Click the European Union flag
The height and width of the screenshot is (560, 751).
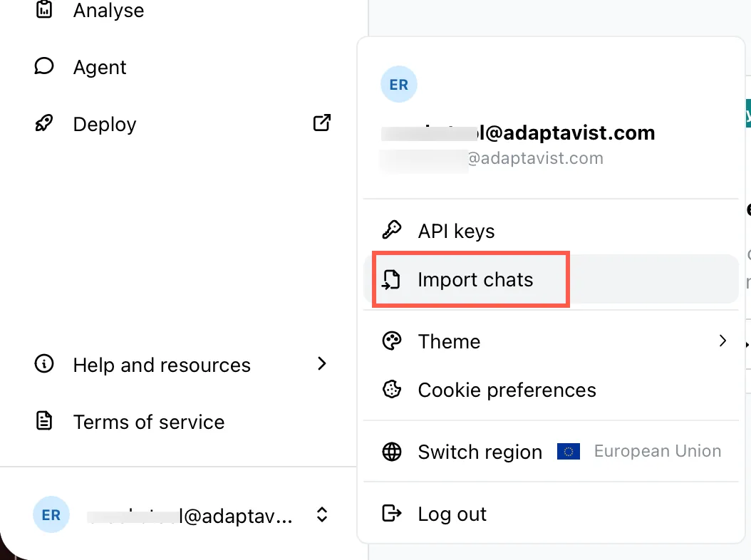pos(569,451)
